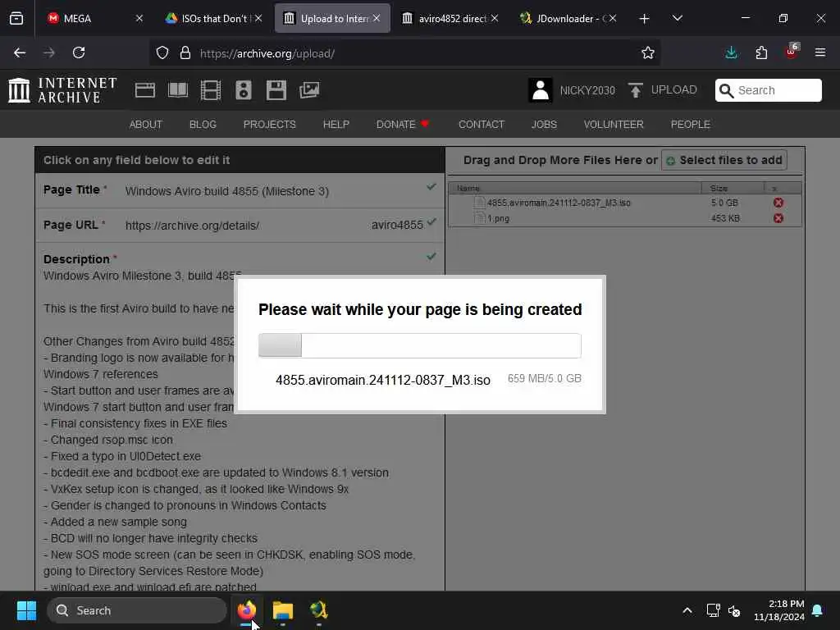The width and height of the screenshot is (840, 630).
Task: Open the Firefox View icon
Action: coord(16,19)
